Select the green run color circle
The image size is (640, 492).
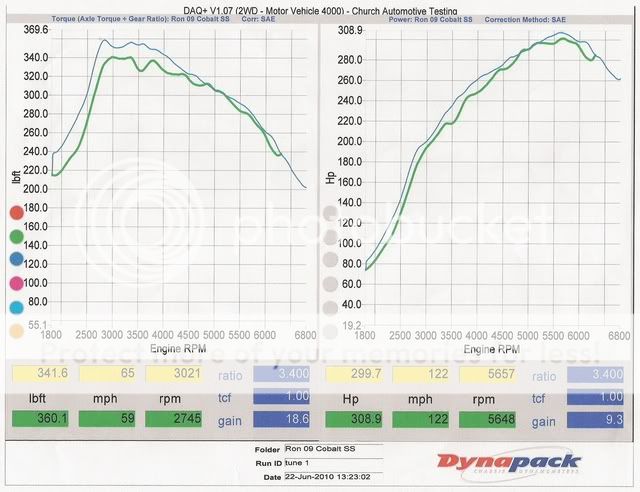click(16, 238)
